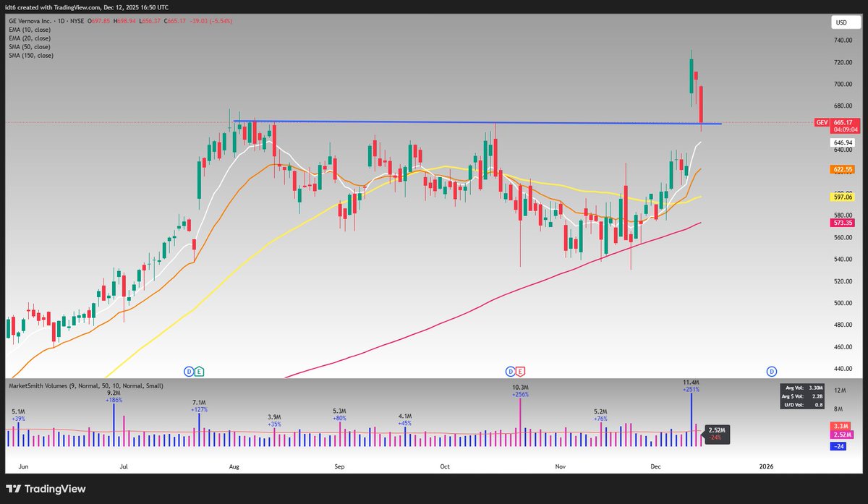Screen dimensions: 868x504
Task: Click the magenta 2.52M volume label
Action: 841,434
